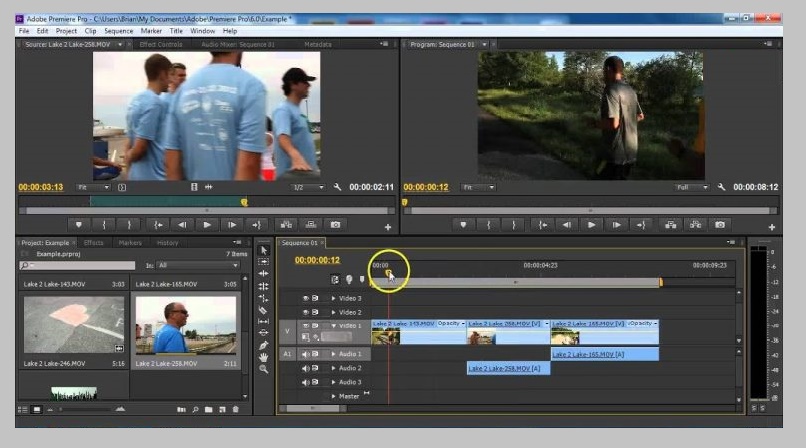This screenshot has width=806, height=448.
Task: Mark In point in Source monitor
Action: (104, 225)
